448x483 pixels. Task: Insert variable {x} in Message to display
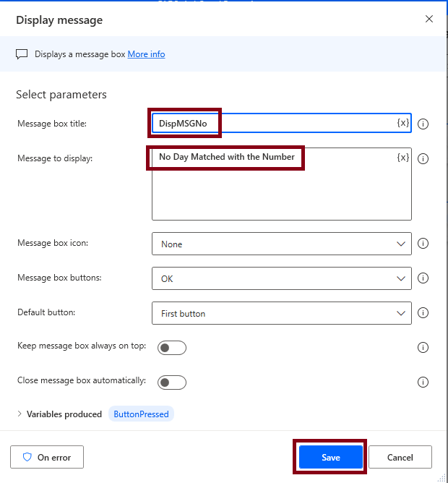402,158
